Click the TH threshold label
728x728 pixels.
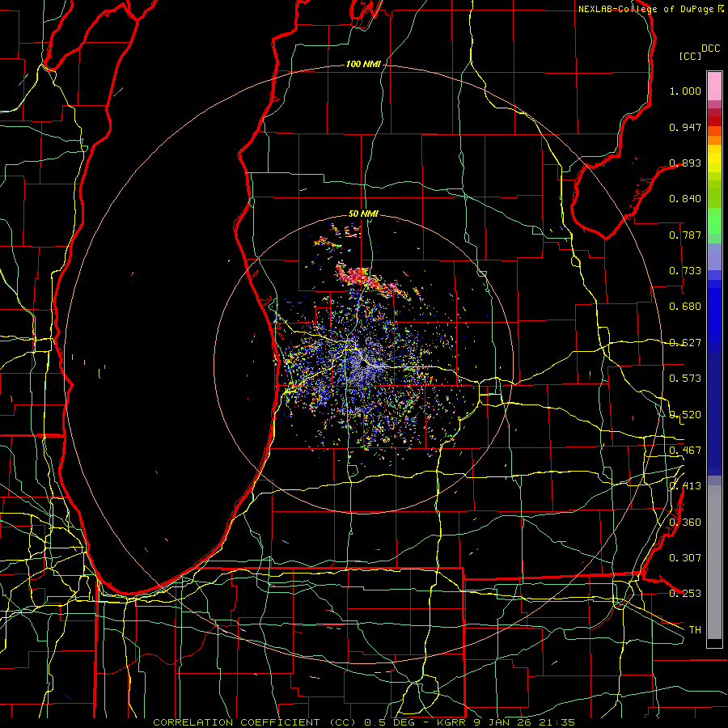point(695,630)
